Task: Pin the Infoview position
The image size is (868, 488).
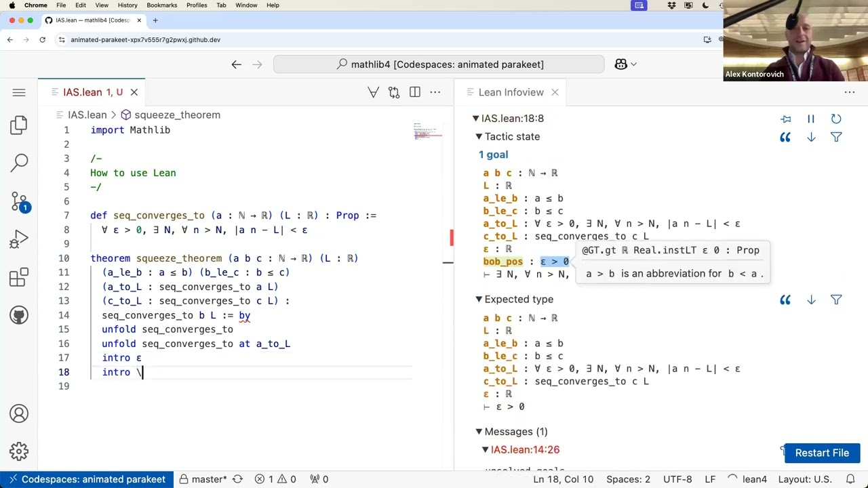Action: tap(786, 119)
